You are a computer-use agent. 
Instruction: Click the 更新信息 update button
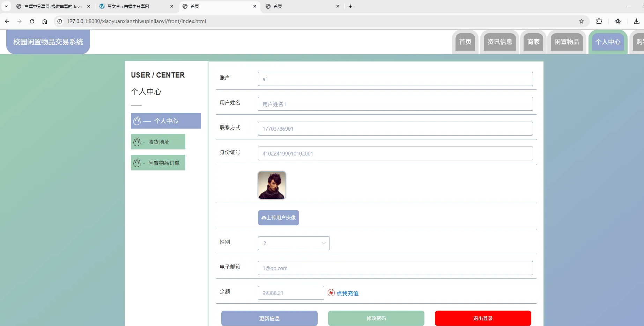[269, 318]
